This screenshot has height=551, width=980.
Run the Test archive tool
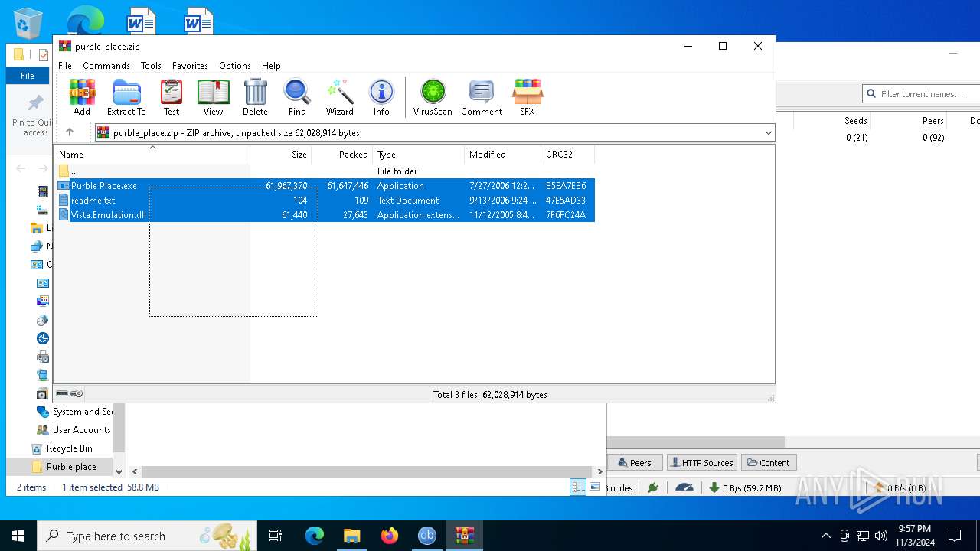[171, 97]
